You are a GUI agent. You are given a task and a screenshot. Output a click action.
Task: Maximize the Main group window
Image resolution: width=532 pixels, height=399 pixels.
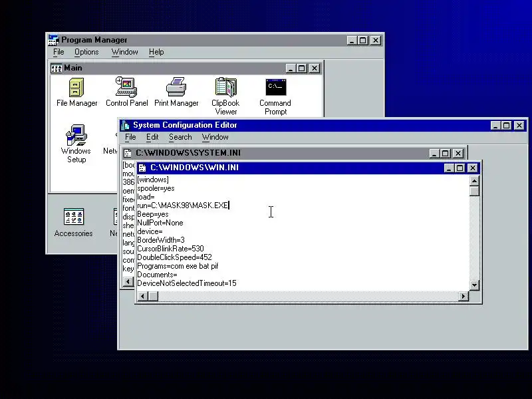[x=301, y=68]
